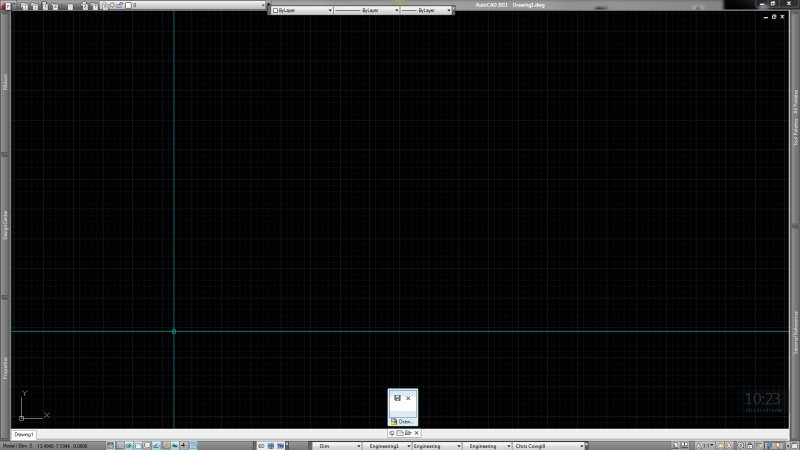The height and width of the screenshot is (450, 800).
Task: Open the Properties side palette tab
Action: tap(5, 368)
